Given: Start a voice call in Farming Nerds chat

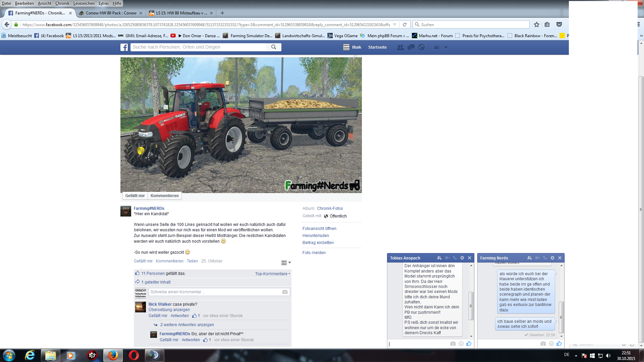Looking at the screenshot, I should 545,258.
